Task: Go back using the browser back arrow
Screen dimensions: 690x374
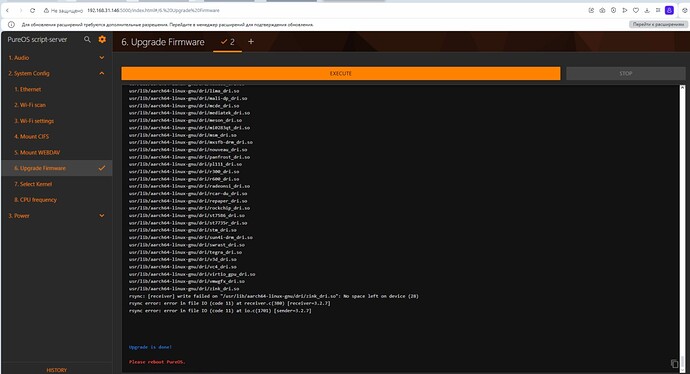Action: (7, 10)
